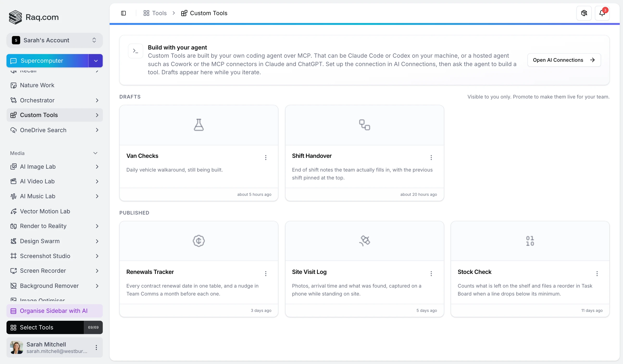This screenshot has width=623, height=364.
Task: Click the Background Remover icon
Action: [14, 286]
